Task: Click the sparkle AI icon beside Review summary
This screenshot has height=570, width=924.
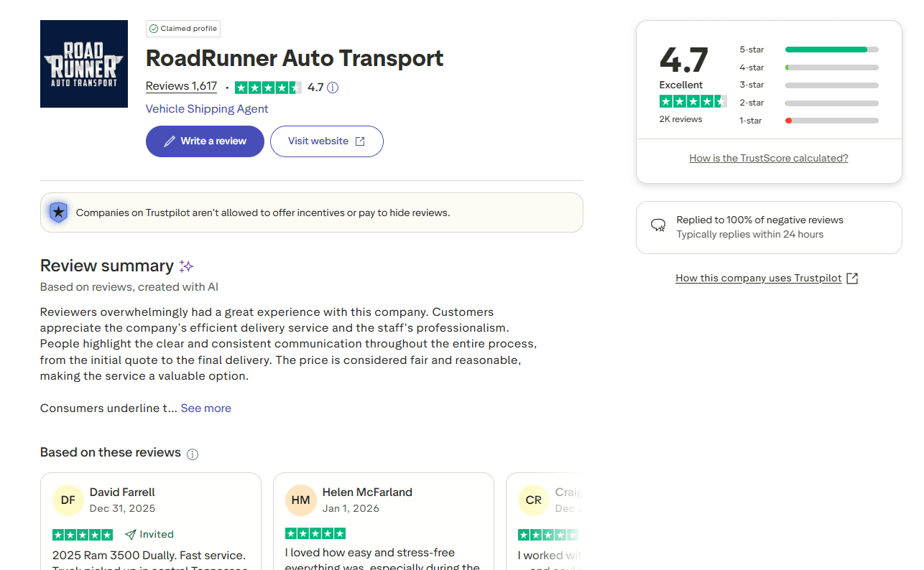Action: (186, 266)
